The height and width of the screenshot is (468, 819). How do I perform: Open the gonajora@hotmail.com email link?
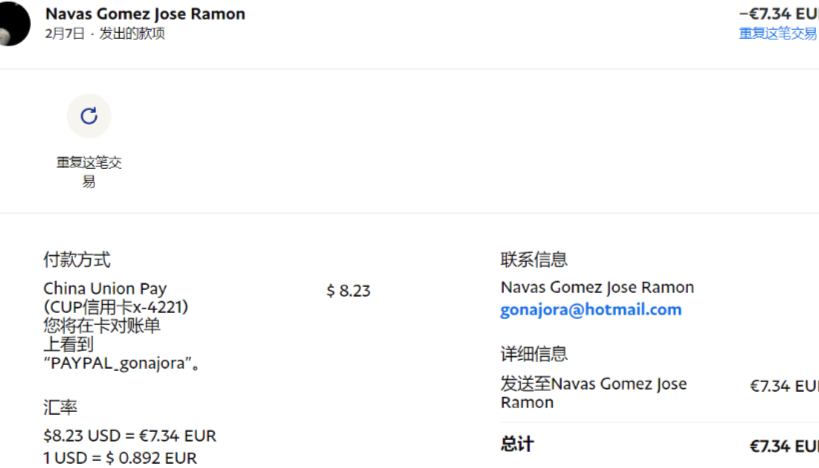590,310
